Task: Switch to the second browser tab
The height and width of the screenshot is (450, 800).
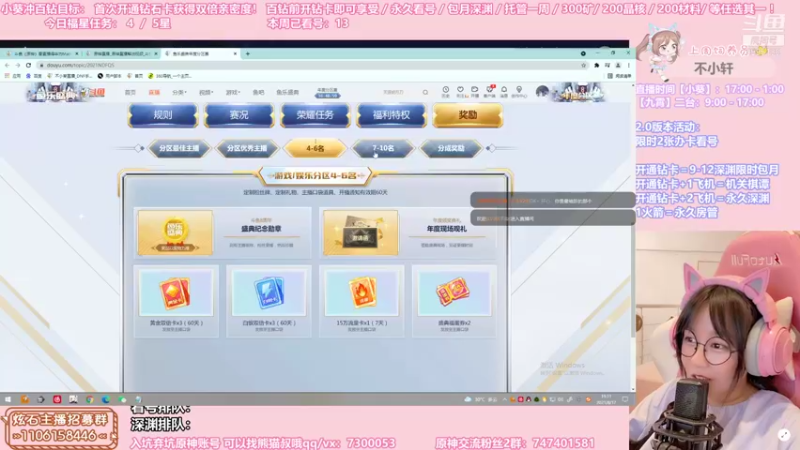Action: (x=121, y=54)
